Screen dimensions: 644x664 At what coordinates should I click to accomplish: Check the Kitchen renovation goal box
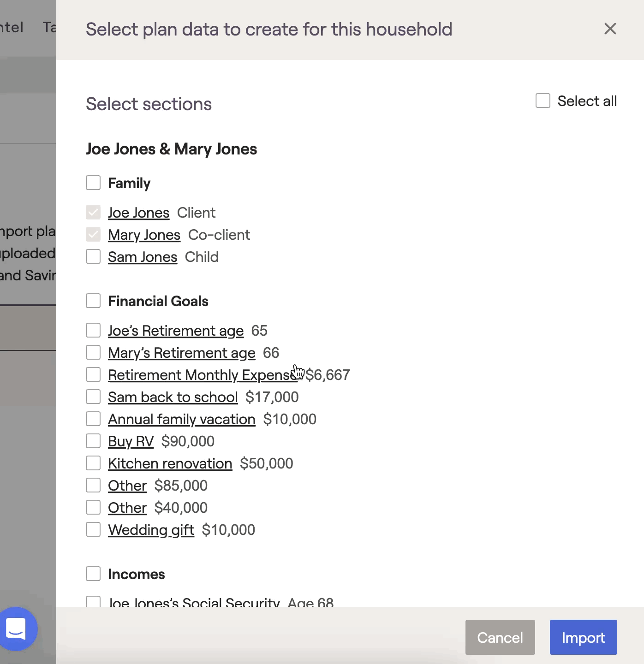pyautogui.click(x=93, y=463)
